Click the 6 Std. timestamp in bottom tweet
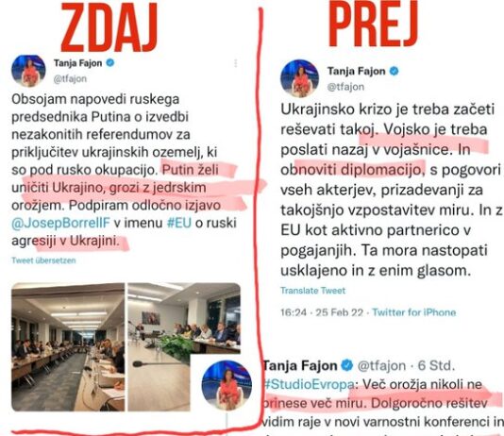504x436 pixels. [436, 365]
